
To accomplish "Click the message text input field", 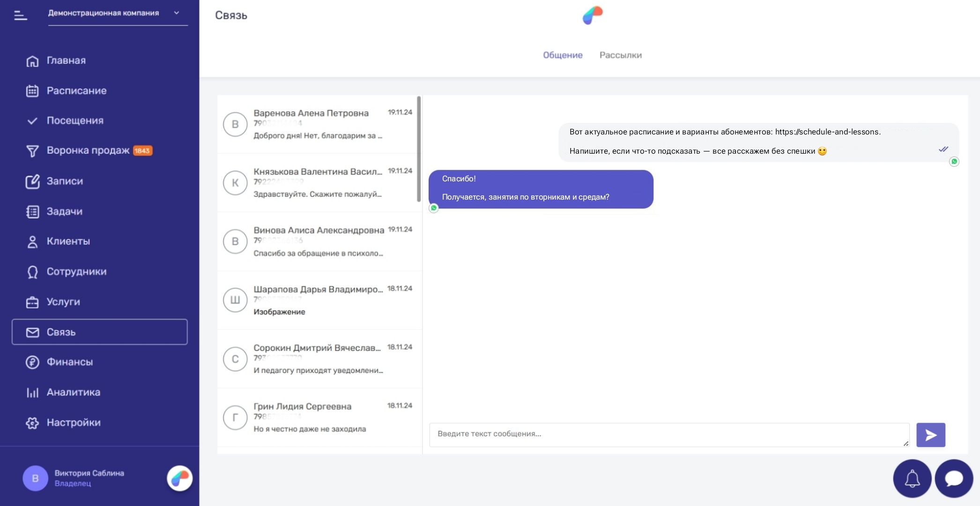I will [x=668, y=434].
